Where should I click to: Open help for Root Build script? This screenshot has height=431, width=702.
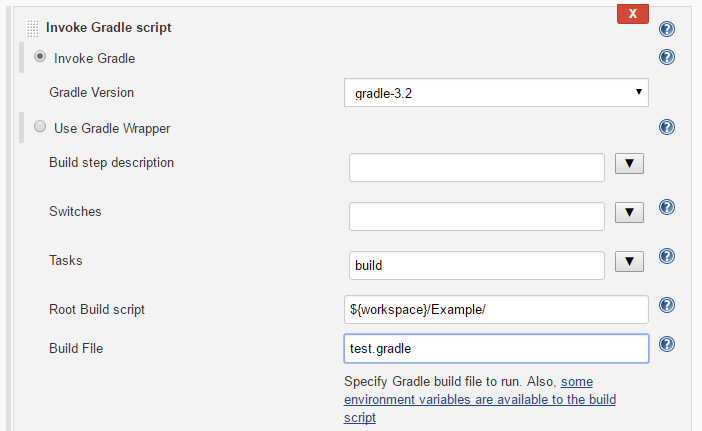click(667, 306)
